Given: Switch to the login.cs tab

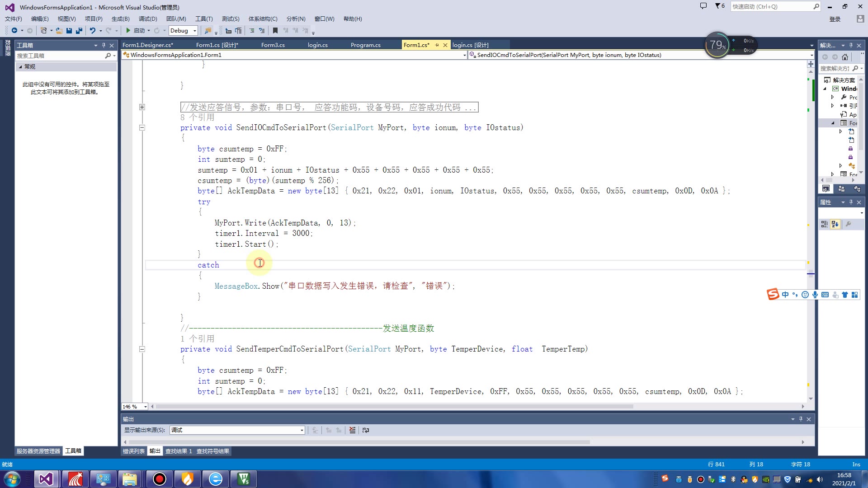Looking at the screenshot, I should (x=318, y=45).
